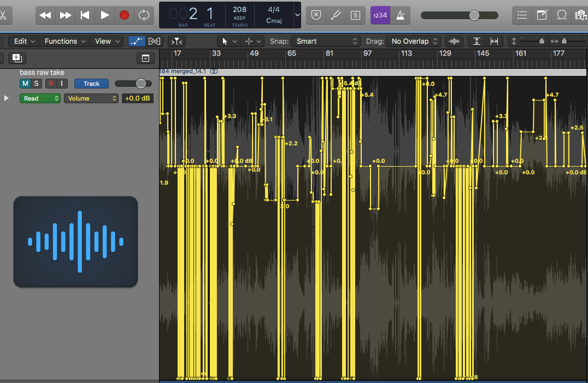
Task: Click the bar position display
Action: pyautogui.click(x=184, y=15)
